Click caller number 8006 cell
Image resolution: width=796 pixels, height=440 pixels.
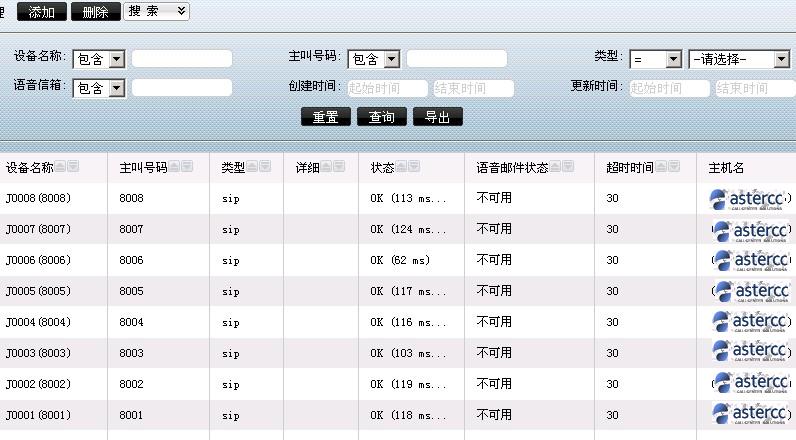pos(131,260)
